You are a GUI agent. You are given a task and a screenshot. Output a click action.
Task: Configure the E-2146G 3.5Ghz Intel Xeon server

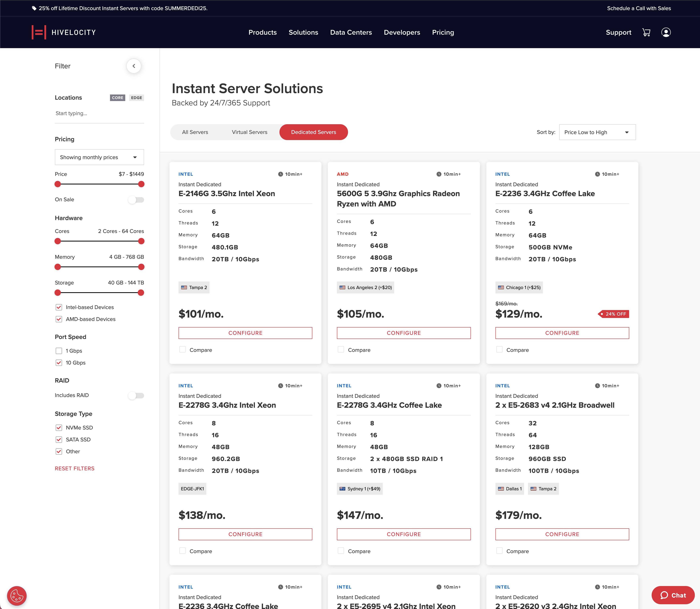coord(245,333)
